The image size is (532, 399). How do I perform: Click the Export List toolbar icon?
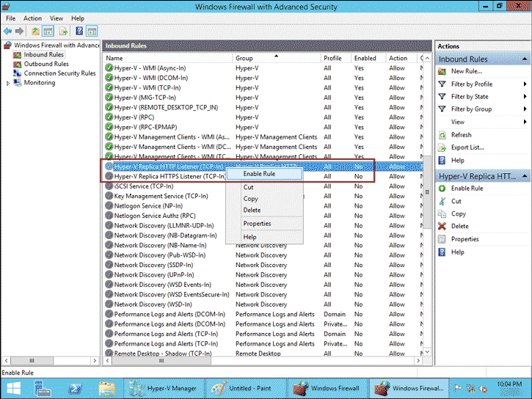63,32
